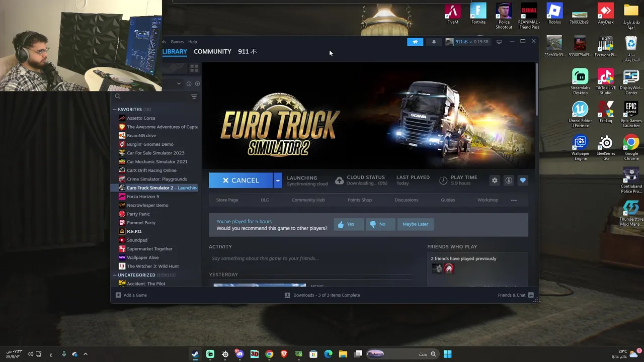Open Friends & Chat
This screenshot has width=644, height=362.
(x=516, y=295)
